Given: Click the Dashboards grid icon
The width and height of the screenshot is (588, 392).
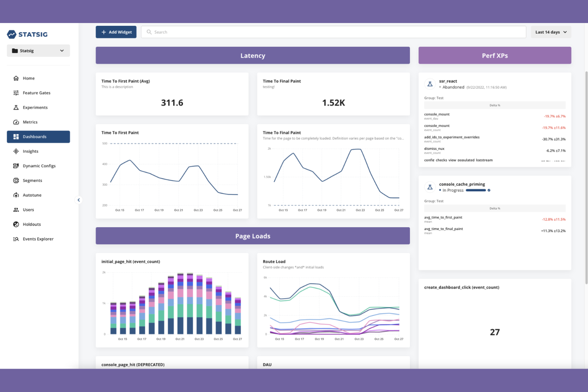Looking at the screenshot, I should 16,137.
